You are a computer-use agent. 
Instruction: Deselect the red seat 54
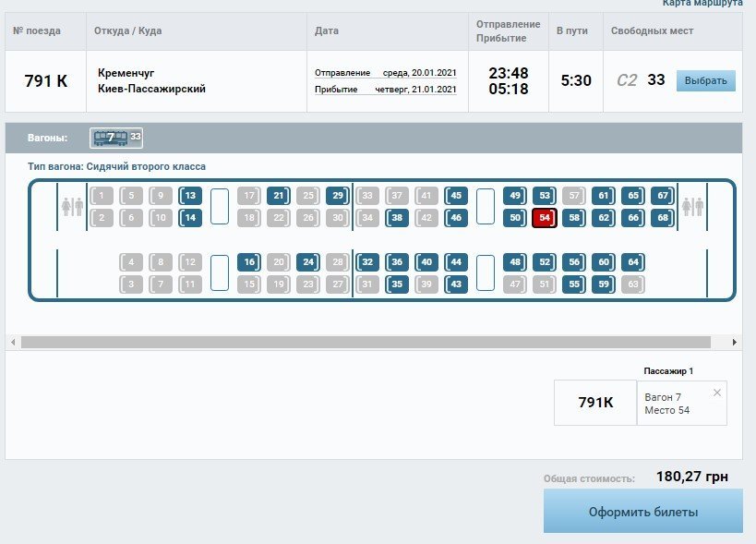[x=545, y=218]
